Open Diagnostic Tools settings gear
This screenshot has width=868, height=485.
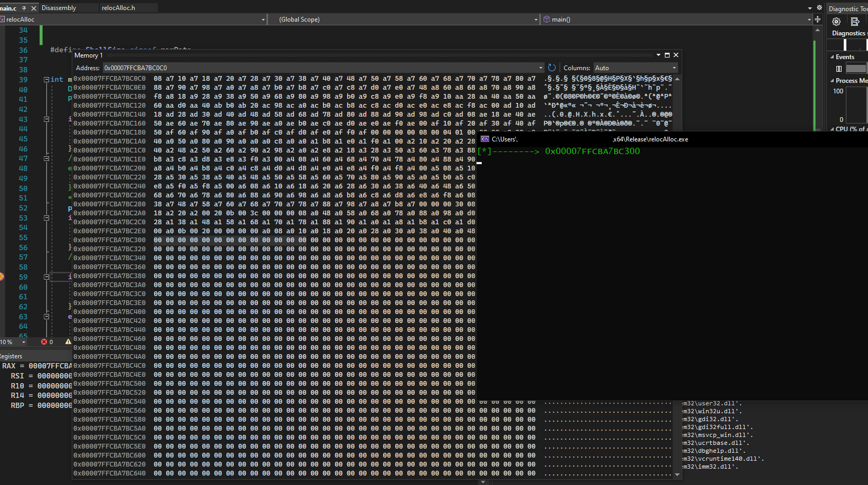tap(836, 22)
